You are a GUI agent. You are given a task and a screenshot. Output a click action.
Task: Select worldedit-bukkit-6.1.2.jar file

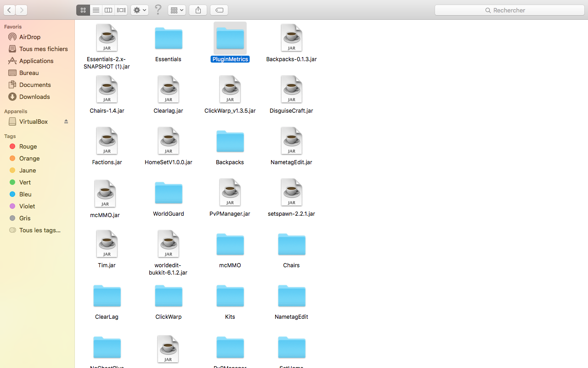tap(169, 244)
